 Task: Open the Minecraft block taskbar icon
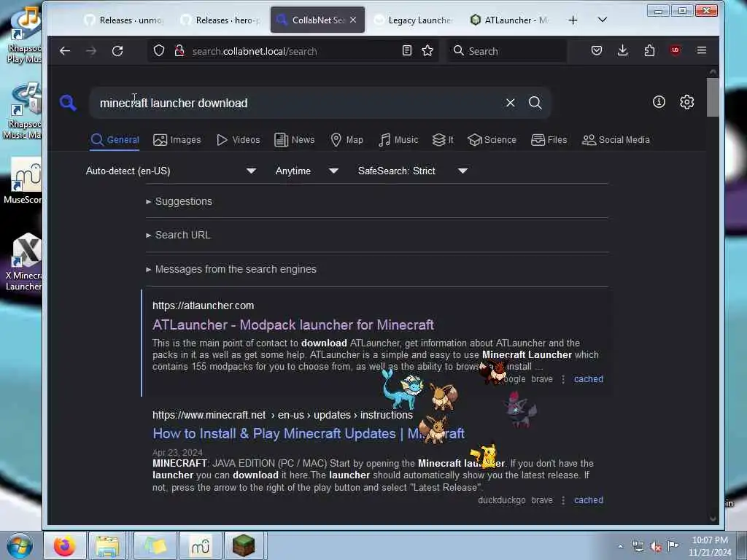pyautogui.click(x=244, y=545)
